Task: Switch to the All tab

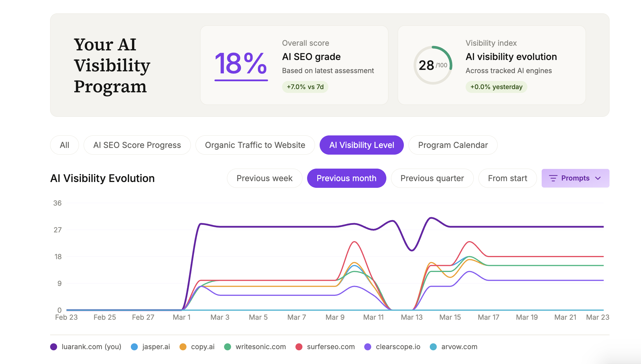Action: coord(64,145)
